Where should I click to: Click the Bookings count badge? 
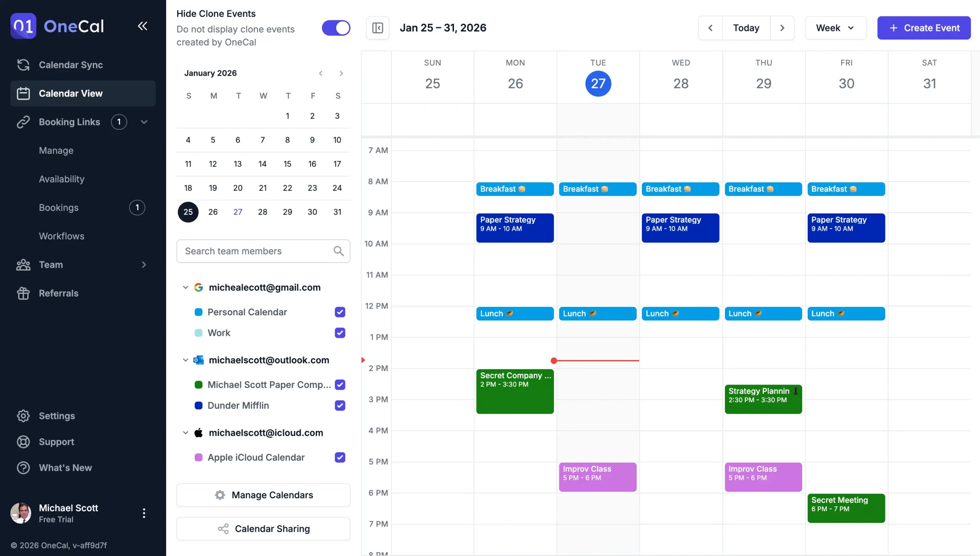click(x=137, y=208)
